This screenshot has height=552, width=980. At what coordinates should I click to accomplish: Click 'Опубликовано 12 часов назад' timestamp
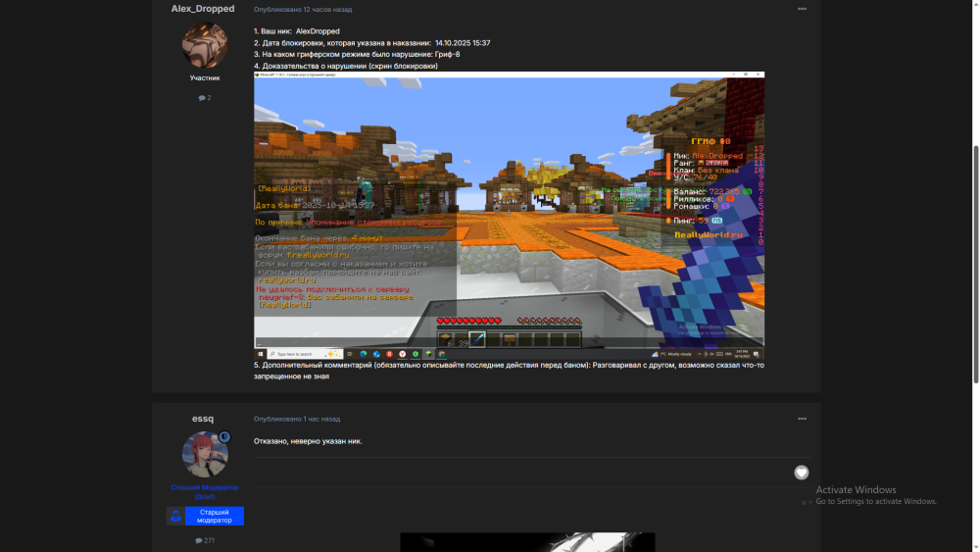tap(303, 10)
